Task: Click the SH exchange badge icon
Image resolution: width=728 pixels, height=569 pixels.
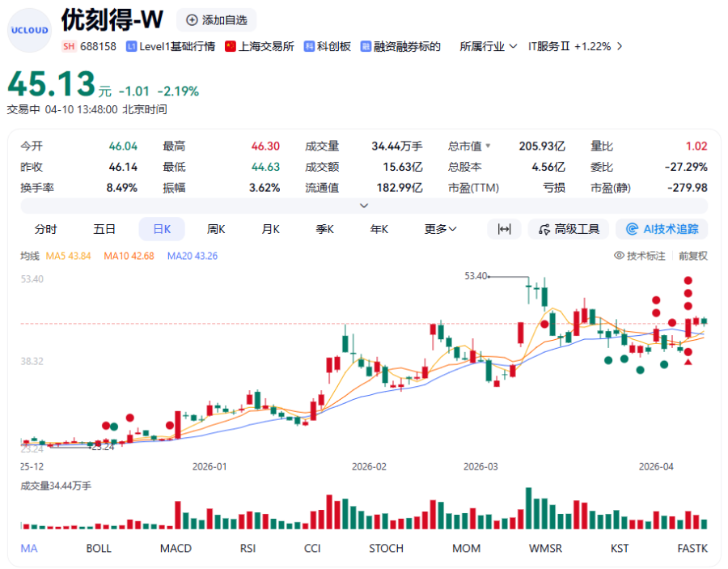Action: 69,46
